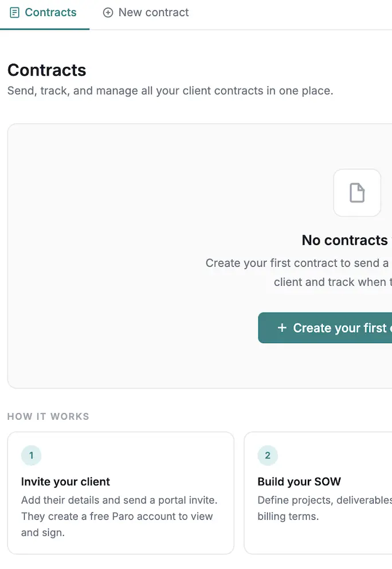Click the HOW IT WORKS section label
The width and height of the screenshot is (392, 569).
[48, 416]
